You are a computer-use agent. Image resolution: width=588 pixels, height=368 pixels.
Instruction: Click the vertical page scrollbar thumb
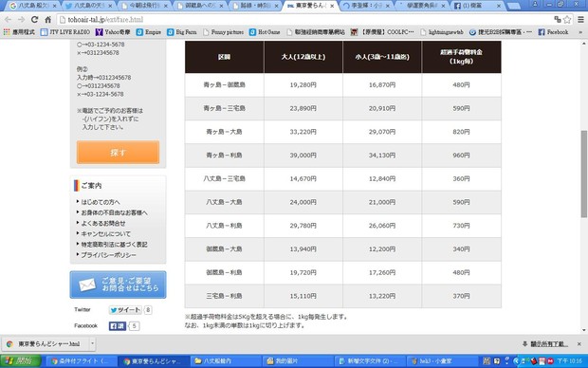pos(584,175)
